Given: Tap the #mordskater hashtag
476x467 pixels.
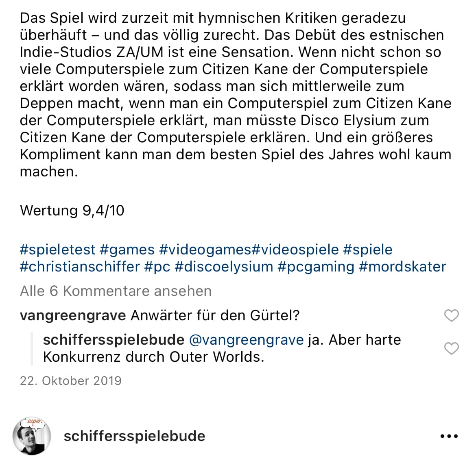Looking at the screenshot, I should click(403, 267).
